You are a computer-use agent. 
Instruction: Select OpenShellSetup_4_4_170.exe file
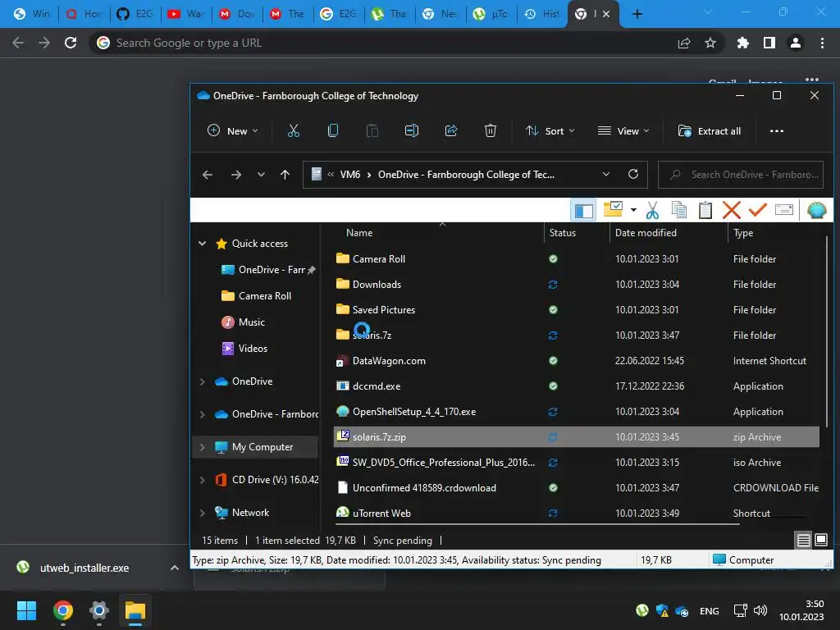point(577,412)
